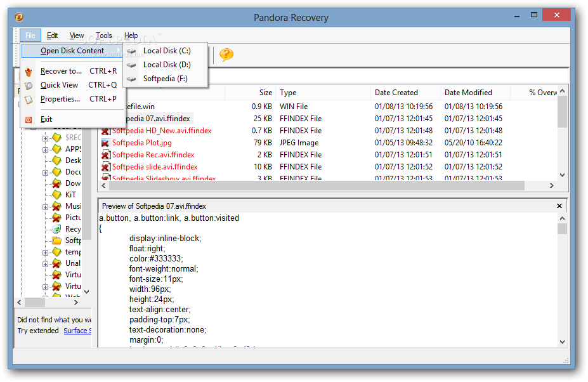Expand the APPS tree node
The height and width of the screenshot is (382, 588).
tap(46, 150)
